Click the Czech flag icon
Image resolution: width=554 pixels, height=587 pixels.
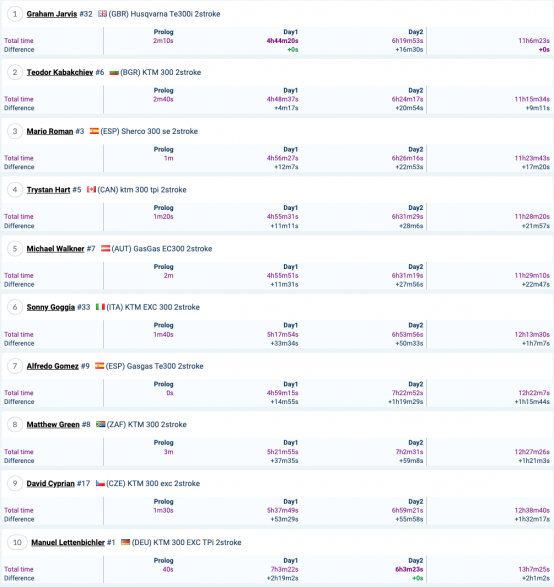coord(100,483)
